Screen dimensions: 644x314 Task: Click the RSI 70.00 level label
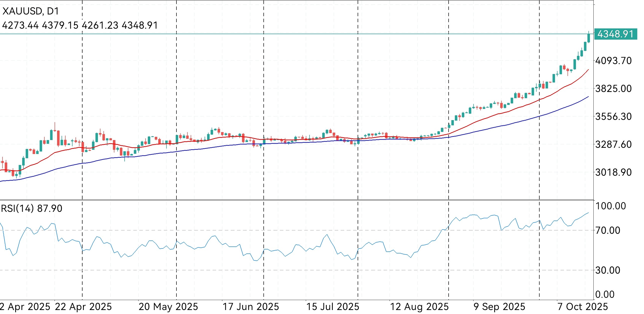tap(608, 230)
